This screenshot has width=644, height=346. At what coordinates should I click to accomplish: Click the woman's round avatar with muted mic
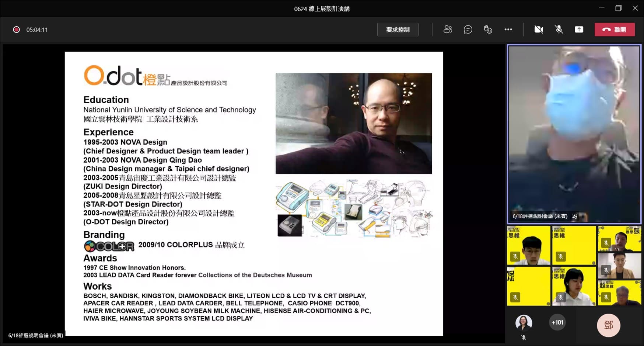click(524, 323)
